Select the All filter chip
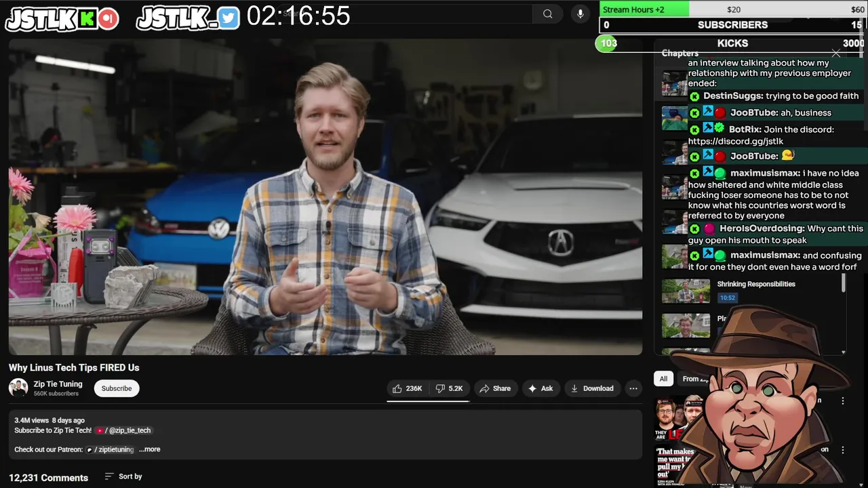The image size is (868, 488). (663, 379)
